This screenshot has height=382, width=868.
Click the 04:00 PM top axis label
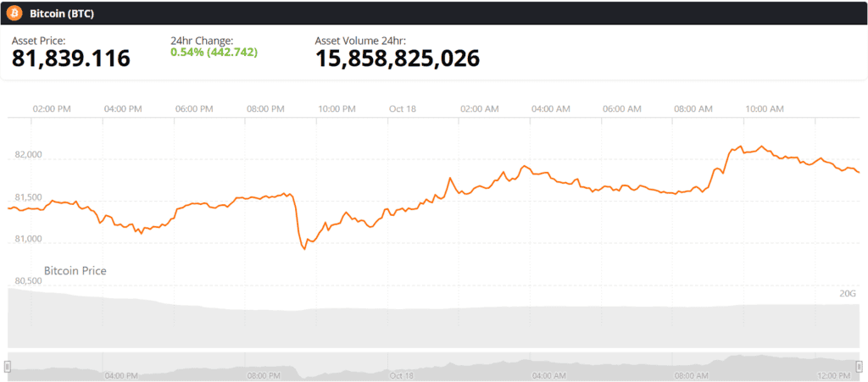tap(123, 109)
